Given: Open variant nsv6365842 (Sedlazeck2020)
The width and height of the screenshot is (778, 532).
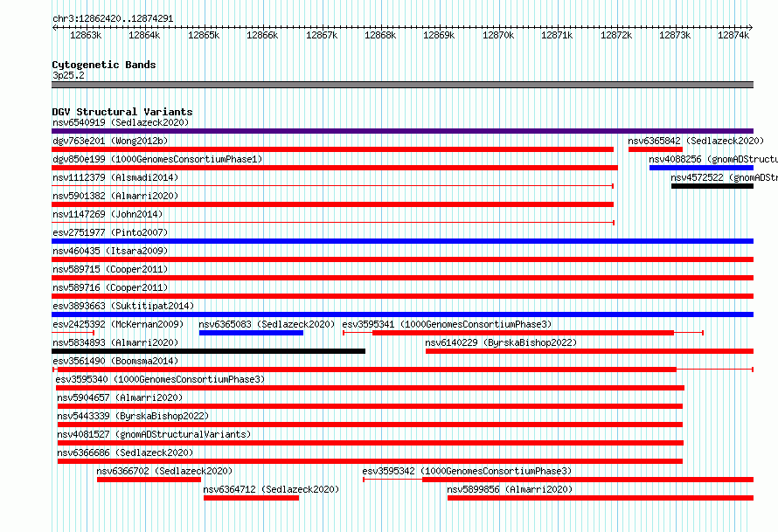Looking at the screenshot, I should coord(696,141).
